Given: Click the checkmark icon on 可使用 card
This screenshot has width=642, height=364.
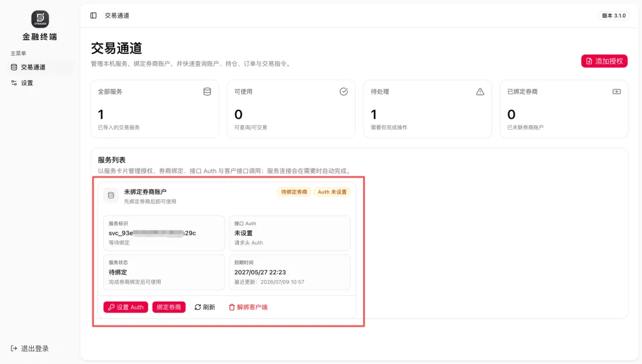Looking at the screenshot, I should pyautogui.click(x=344, y=91).
